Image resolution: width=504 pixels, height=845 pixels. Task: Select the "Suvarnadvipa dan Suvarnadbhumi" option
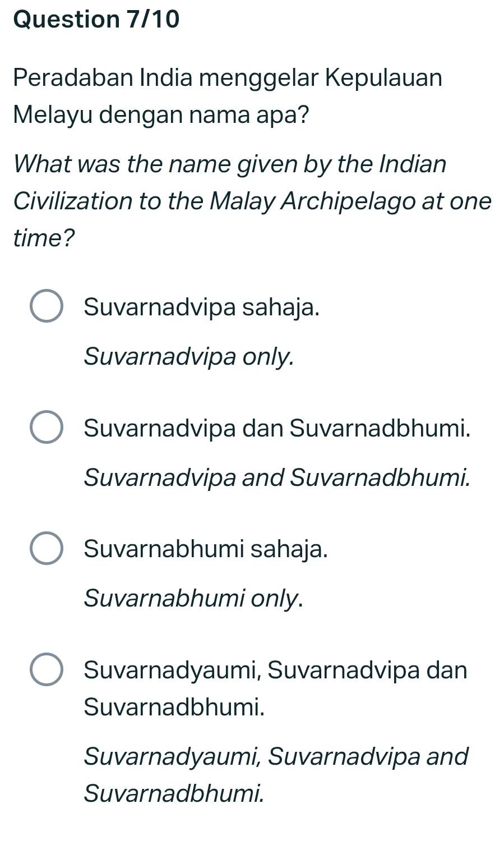(x=48, y=428)
